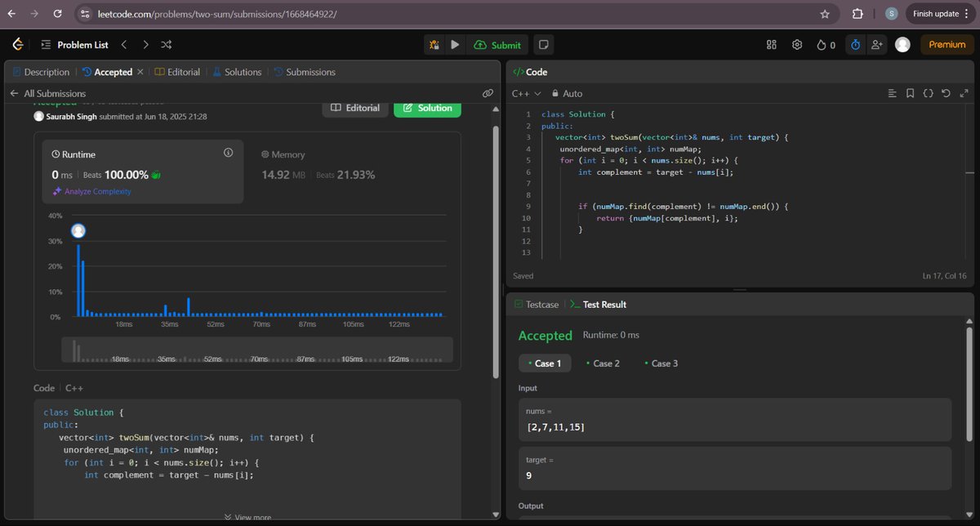Select Case 1 result

(544, 363)
